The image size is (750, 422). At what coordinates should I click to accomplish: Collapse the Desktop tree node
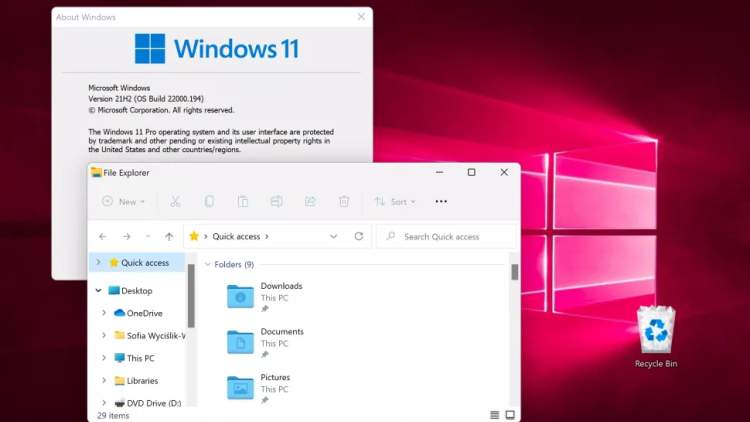tap(99, 290)
